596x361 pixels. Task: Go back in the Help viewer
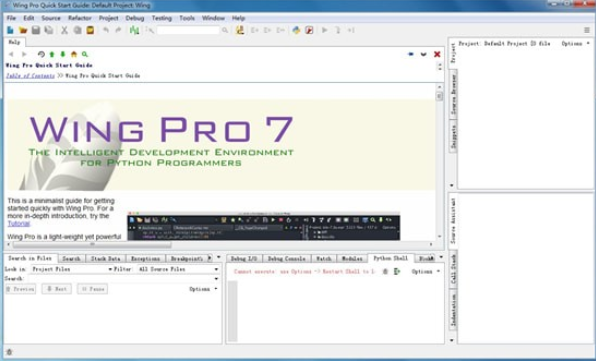pyautogui.click(x=11, y=54)
